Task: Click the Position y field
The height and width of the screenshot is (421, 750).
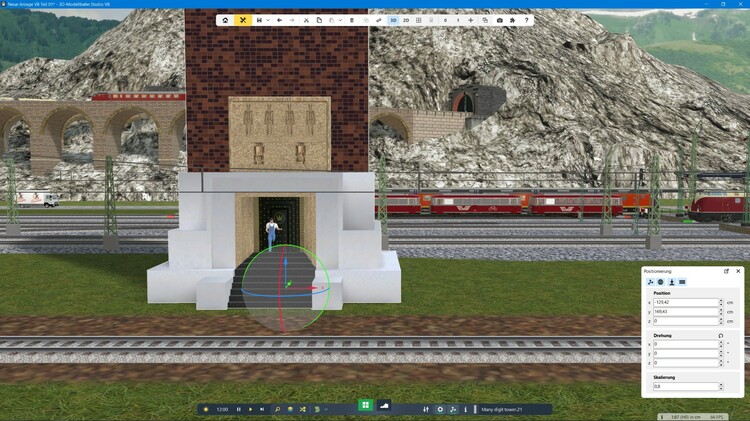Action: click(685, 311)
